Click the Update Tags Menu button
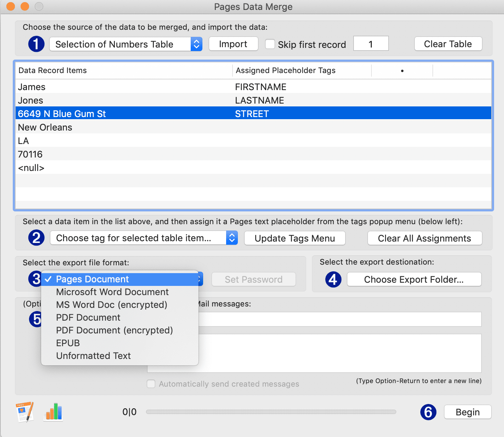This screenshot has width=504, height=437. click(295, 238)
